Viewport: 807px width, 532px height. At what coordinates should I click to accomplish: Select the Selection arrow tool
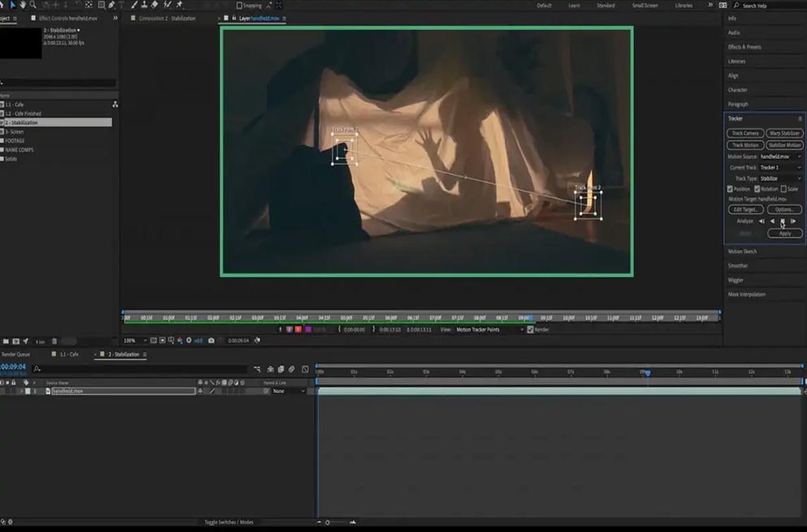pyautogui.click(x=13, y=5)
